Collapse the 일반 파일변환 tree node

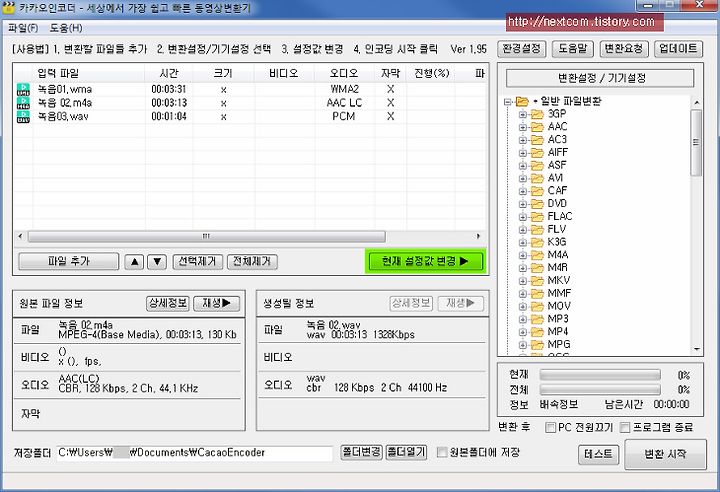point(508,102)
